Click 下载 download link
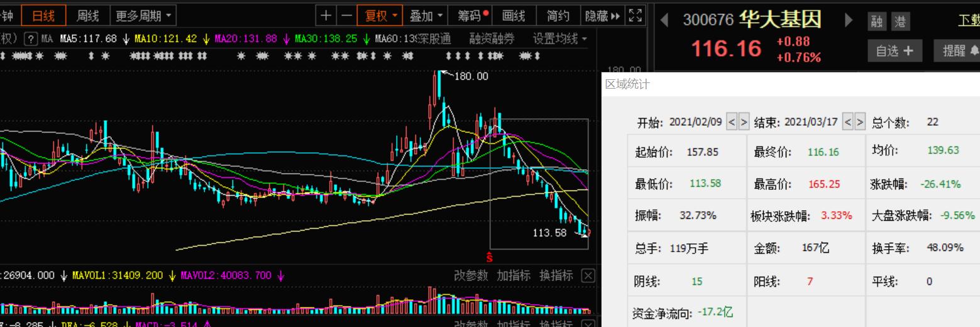Image resolution: width=980 pixels, height=327 pixels. pos(969,21)
